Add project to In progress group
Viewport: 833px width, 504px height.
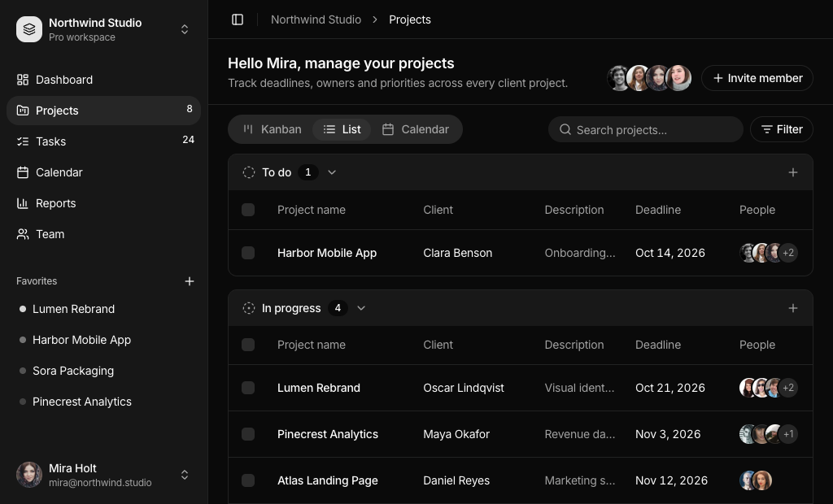tap(792, 309)
